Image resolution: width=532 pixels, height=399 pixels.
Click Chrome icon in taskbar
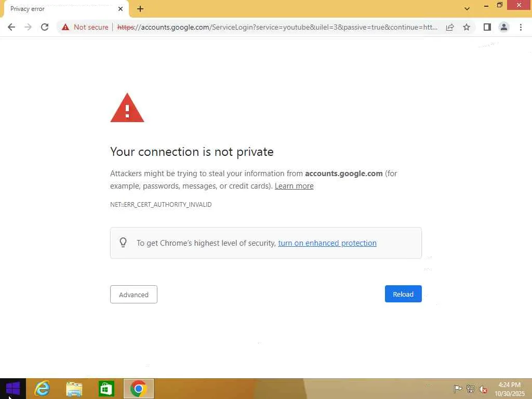point(138,389)
